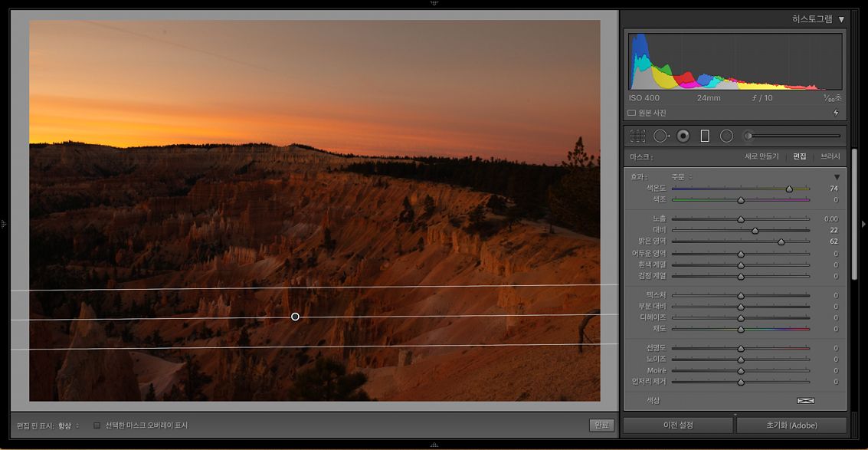Click the 24mm focal length text
The width and height of the screenshot is (868, 450).
pos(709,98)
